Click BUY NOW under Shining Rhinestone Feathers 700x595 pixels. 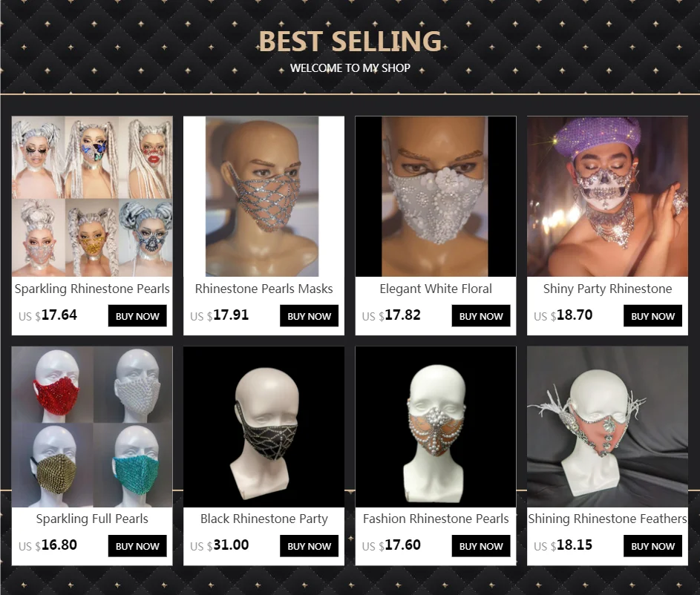(x=652, y=546)
